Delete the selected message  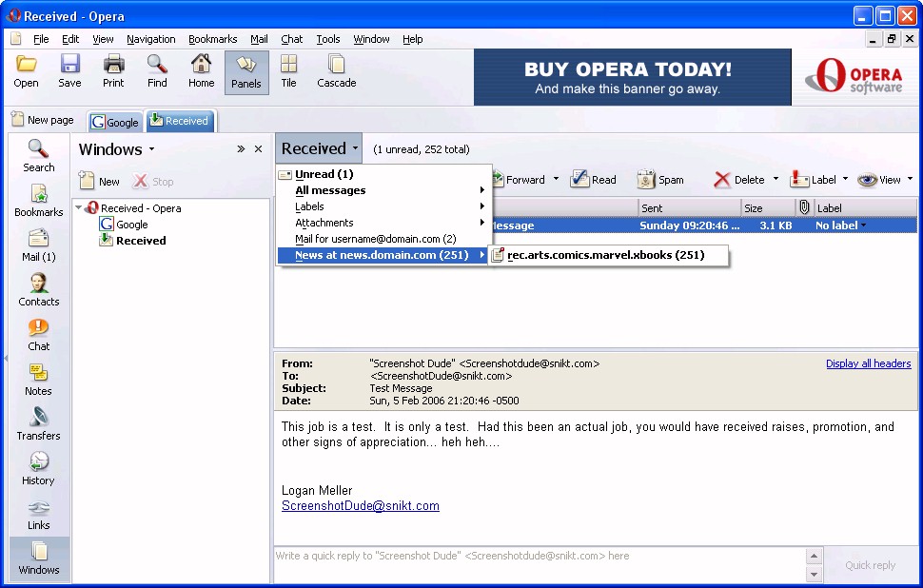click(x=739, y=180)
